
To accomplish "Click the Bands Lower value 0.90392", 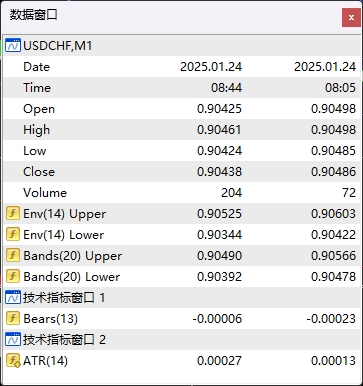I will tap(219, 277).
